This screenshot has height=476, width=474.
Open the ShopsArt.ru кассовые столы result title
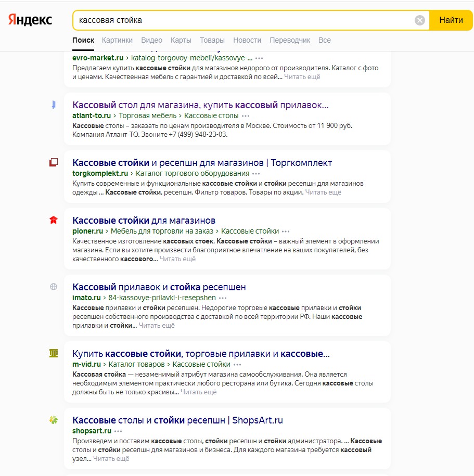pyautogui.click(x=177, y=420)
